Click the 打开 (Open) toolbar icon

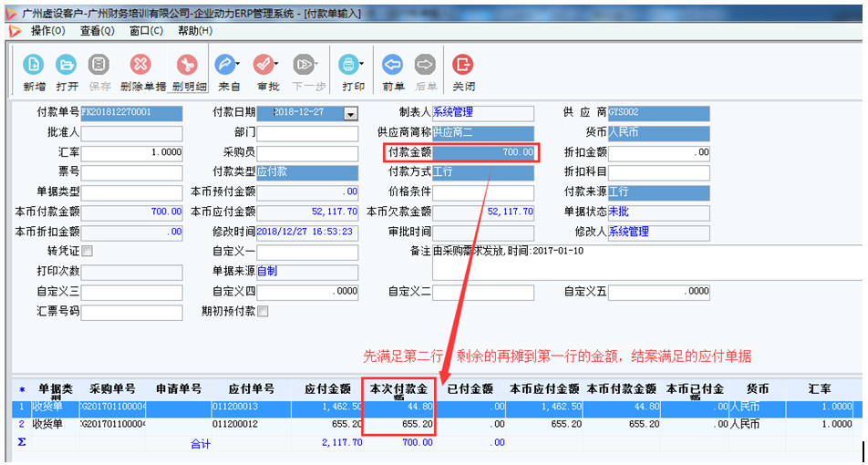[x=67, y=66]
